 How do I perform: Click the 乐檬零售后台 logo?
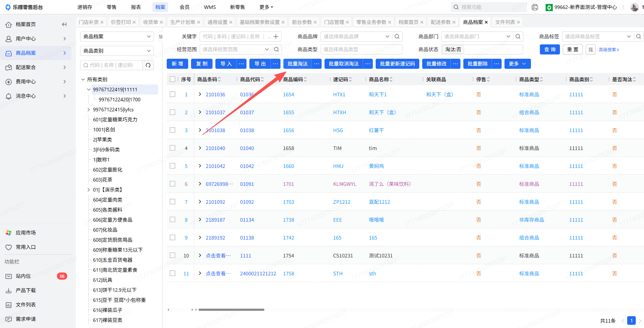click(24, 7)
